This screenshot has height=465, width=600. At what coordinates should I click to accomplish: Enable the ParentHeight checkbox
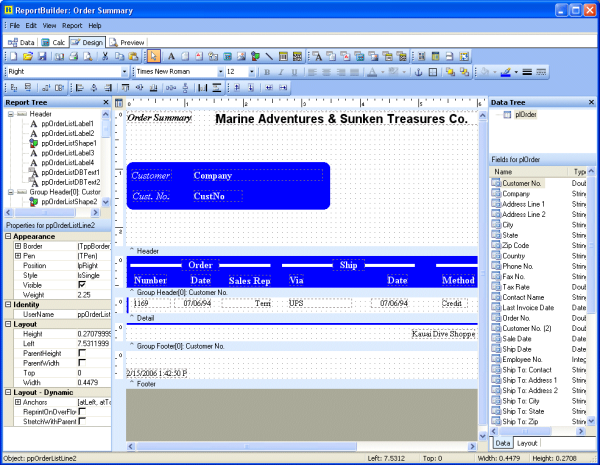[81, 352]
